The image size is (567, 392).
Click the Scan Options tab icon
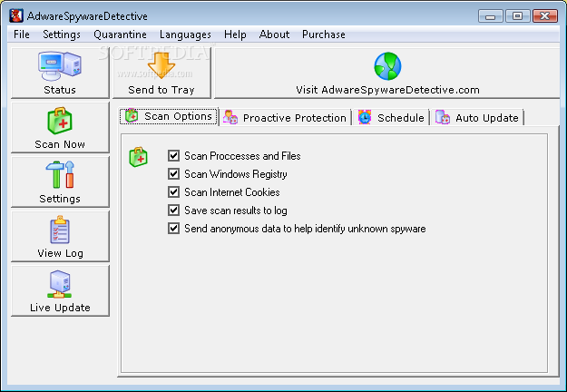tap(132, 116)
